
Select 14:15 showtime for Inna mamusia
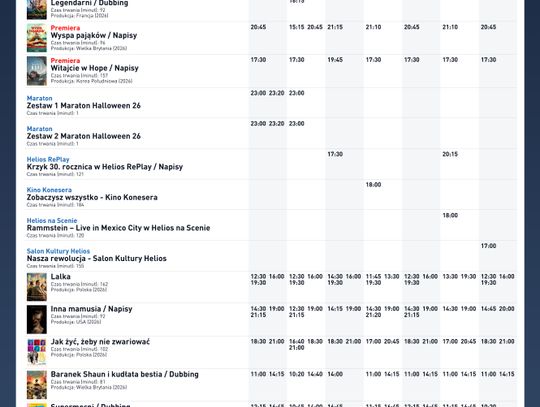[335, 309]
